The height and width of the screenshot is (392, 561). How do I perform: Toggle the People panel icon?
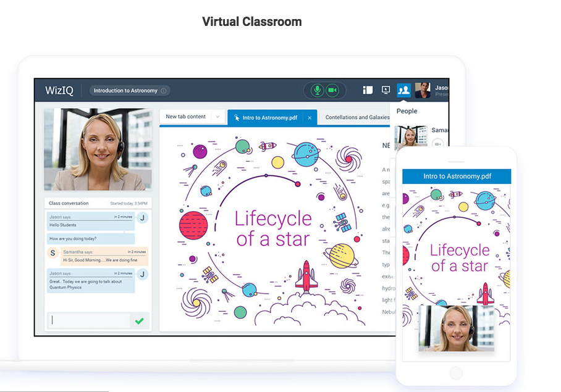pos(403,90)
